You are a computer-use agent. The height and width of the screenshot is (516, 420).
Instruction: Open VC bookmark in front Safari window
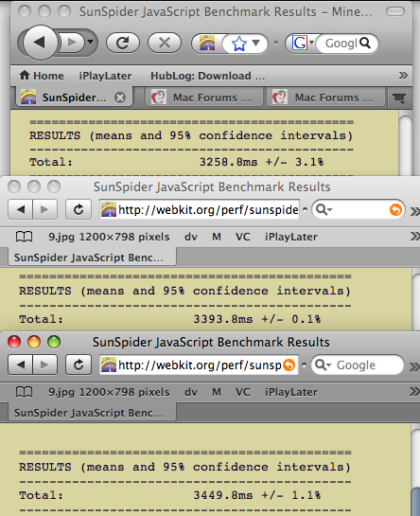(x=243, y=392)
